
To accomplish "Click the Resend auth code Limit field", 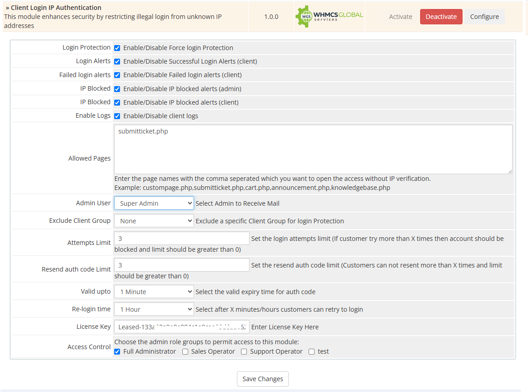I will (x=181, y=265).
